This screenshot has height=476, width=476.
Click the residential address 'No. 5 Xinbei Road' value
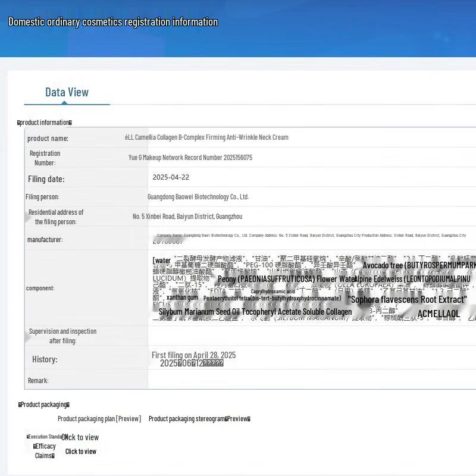pos(187,217)
